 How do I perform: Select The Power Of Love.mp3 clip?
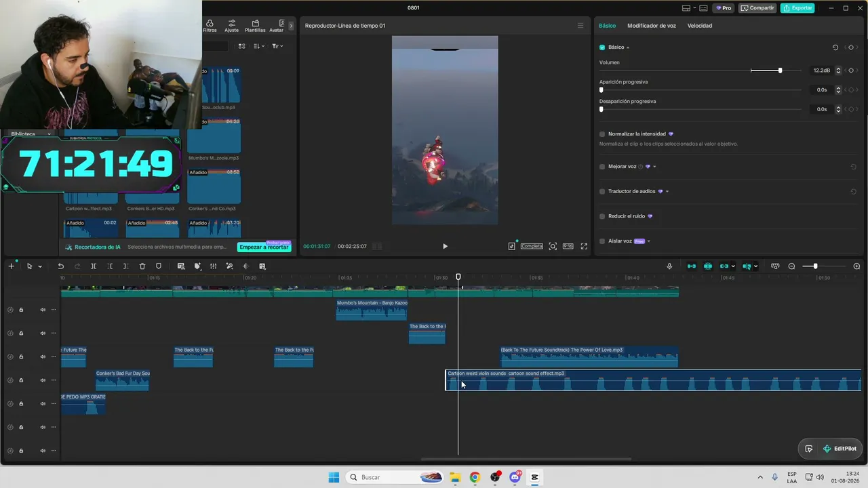click(x=589, y=357)
